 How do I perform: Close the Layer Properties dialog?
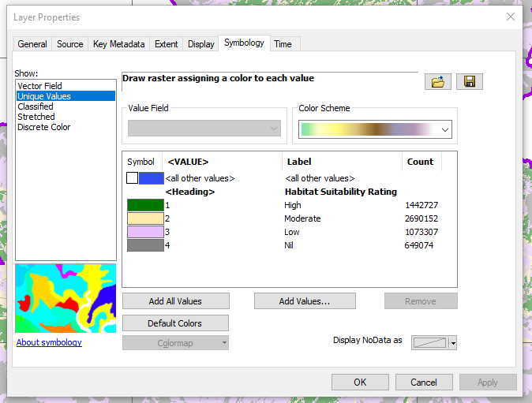coord(510,17)
